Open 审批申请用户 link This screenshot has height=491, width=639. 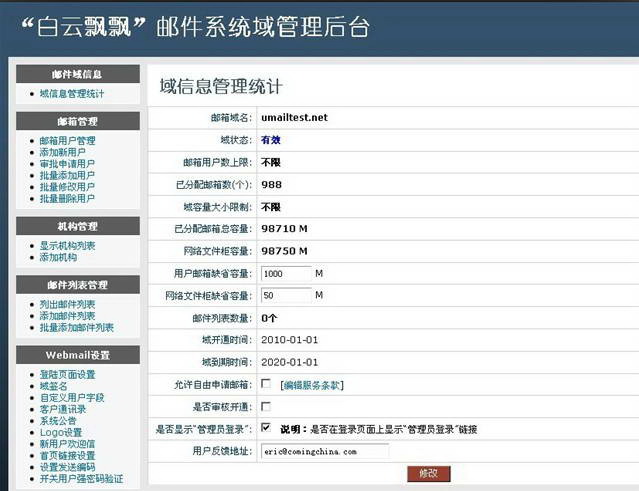(x=67, y=164)
